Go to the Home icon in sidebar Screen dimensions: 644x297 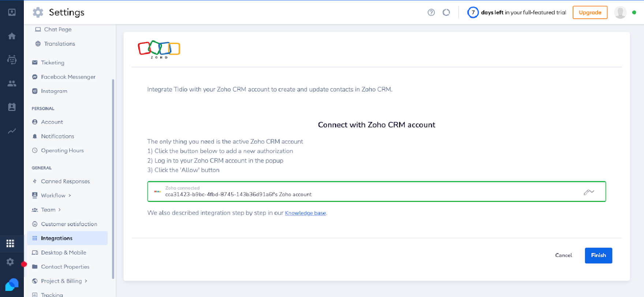[x=12, y=36]
